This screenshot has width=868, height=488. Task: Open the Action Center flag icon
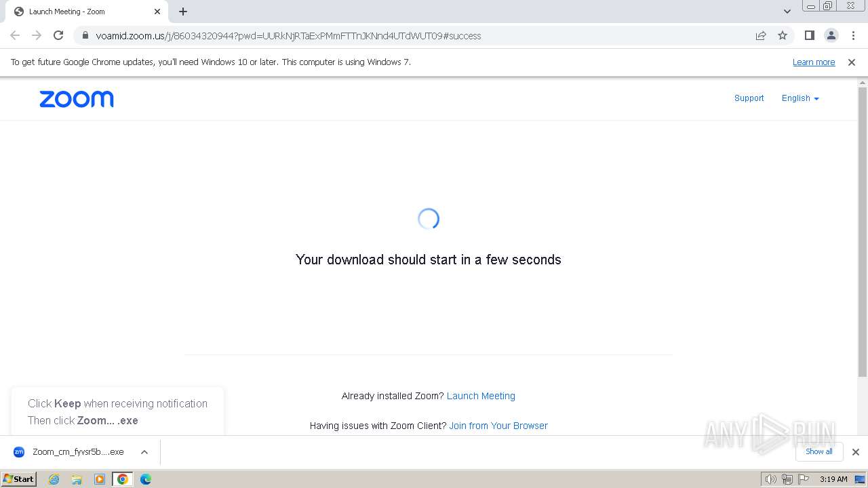click(x=803, y=479)
